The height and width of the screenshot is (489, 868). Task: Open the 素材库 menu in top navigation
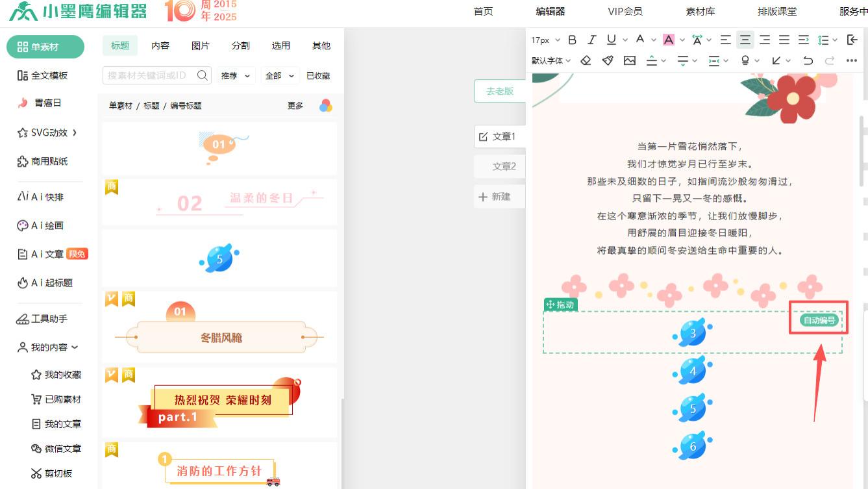[701, 11]
